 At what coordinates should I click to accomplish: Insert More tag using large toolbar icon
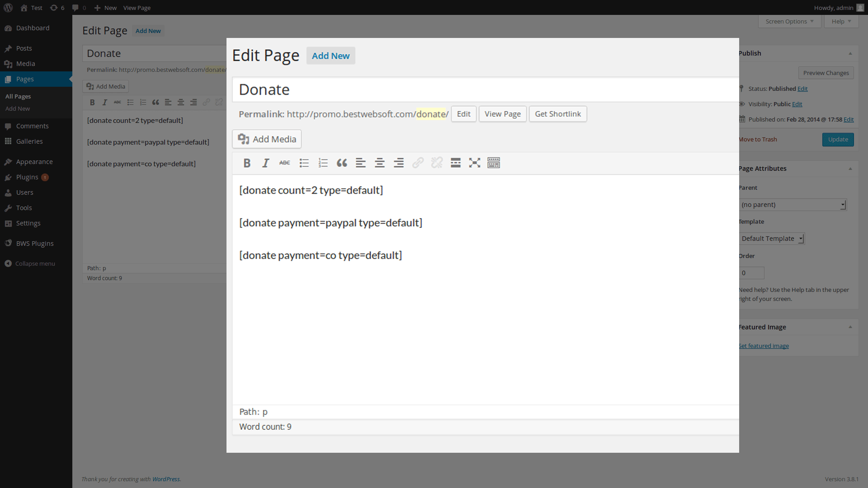click(456, 163)
